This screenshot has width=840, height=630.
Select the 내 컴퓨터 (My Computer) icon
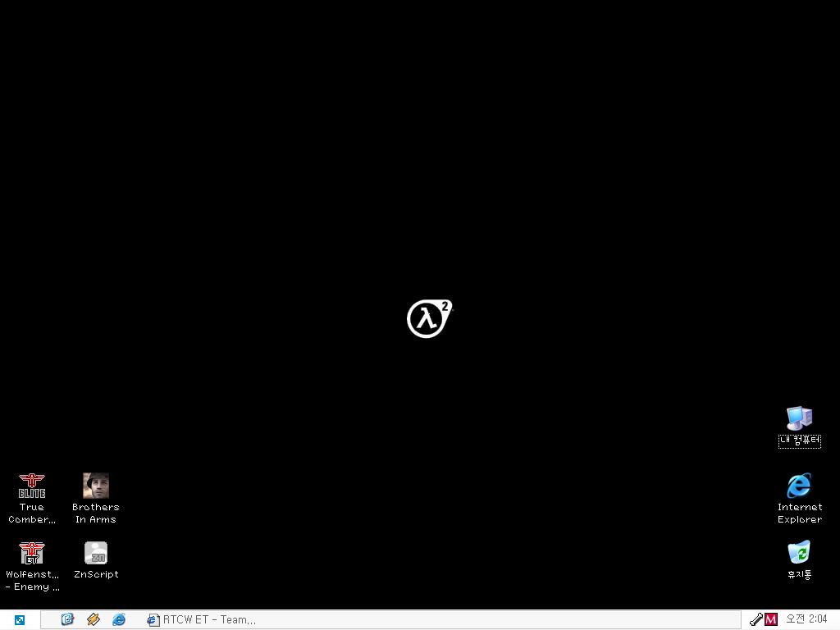pos(799,418)
